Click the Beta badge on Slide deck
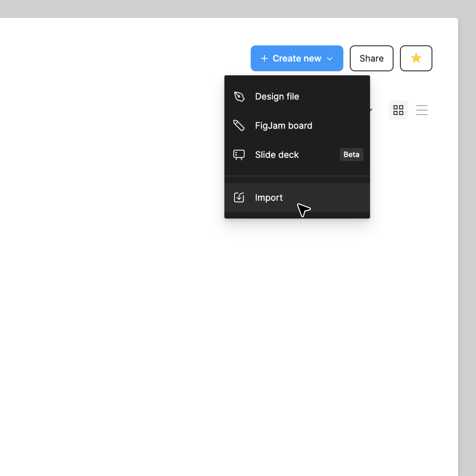476x476 pixels. pyautogui.click(x=351, y=154)
